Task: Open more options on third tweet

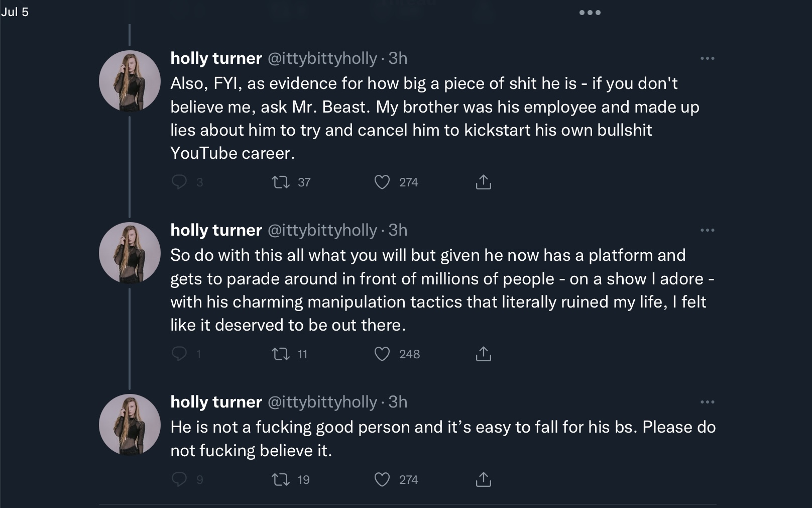Action: pyautogui.click(x=707, y=402)
